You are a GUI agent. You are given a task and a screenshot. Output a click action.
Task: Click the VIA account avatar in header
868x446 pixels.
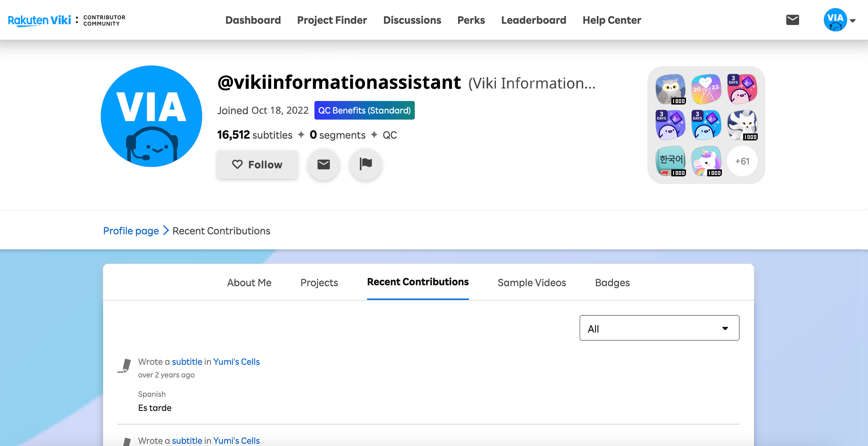tap(835, 20)
